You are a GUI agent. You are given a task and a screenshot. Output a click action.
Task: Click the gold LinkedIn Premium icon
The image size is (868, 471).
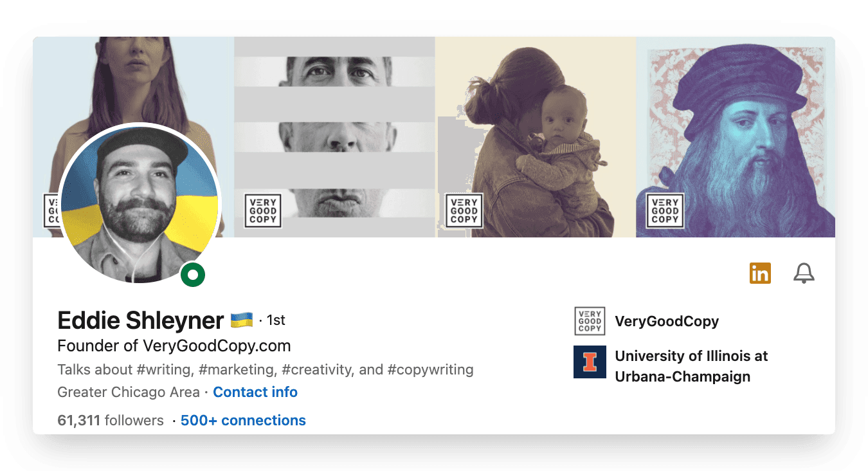pos(760,273)
